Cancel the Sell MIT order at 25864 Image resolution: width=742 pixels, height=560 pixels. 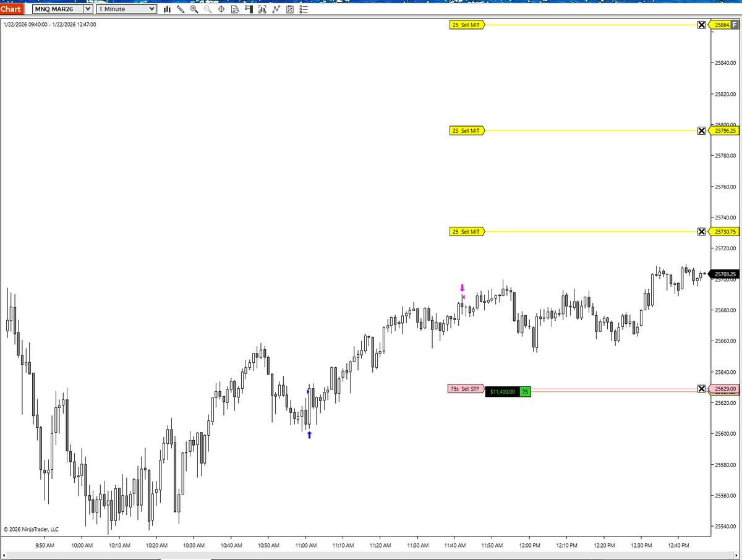point(701,25)
